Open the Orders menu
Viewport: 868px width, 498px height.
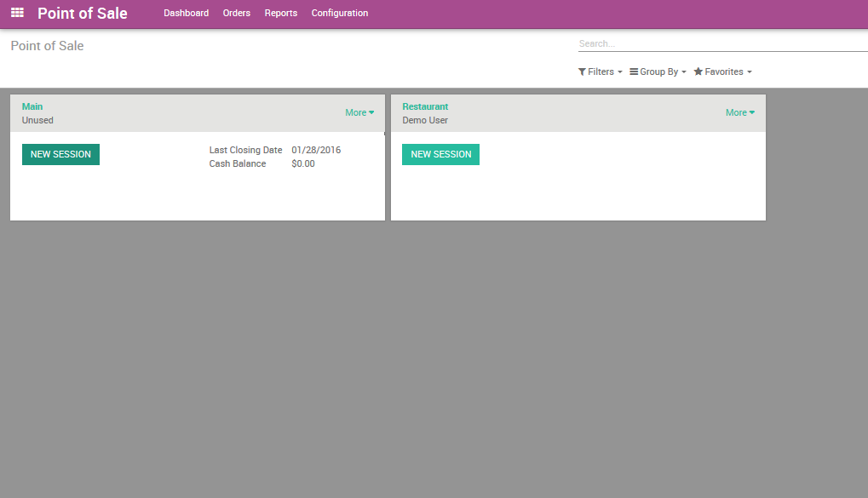point(236,13)
